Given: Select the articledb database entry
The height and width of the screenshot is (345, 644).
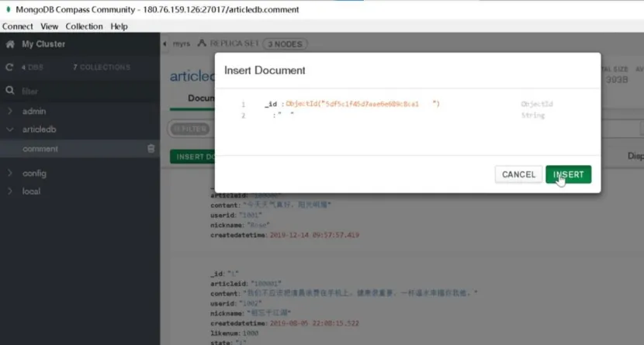Looking at the screenshot, I should [x=39, y=129].
